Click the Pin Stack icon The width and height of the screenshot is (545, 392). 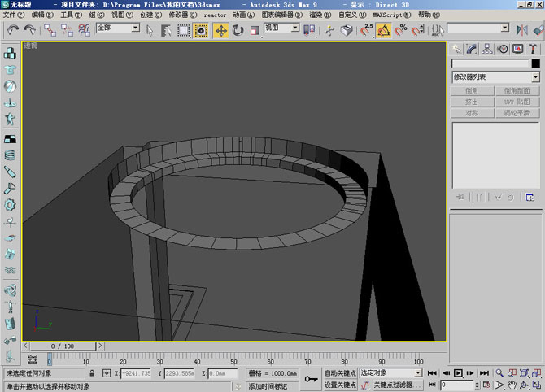pos(460,198)
